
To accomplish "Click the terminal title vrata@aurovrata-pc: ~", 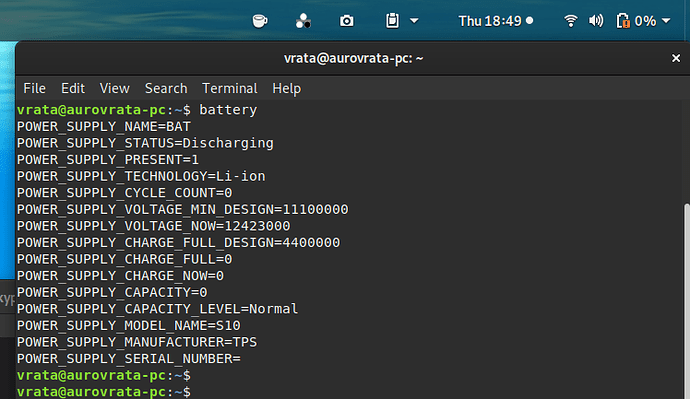I will tap(353, 58).
